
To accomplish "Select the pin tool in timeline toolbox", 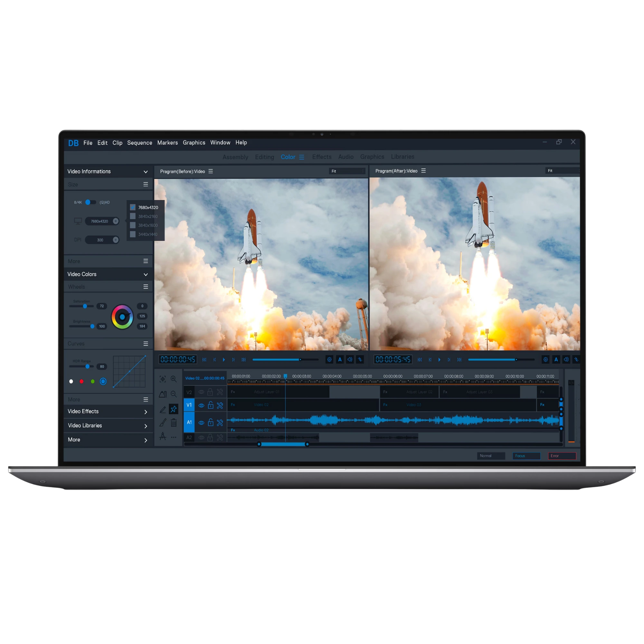I will point(173,409).
